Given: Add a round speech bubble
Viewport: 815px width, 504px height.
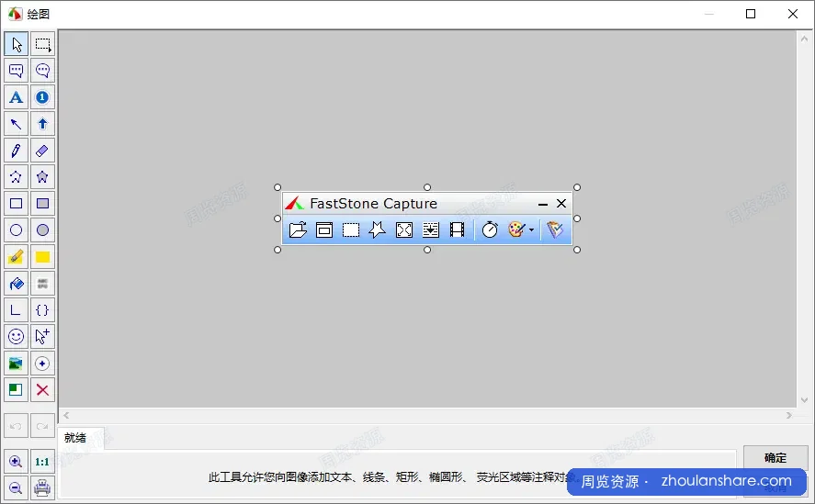Looking at the screenshot, I should click(x=42, y=71).
